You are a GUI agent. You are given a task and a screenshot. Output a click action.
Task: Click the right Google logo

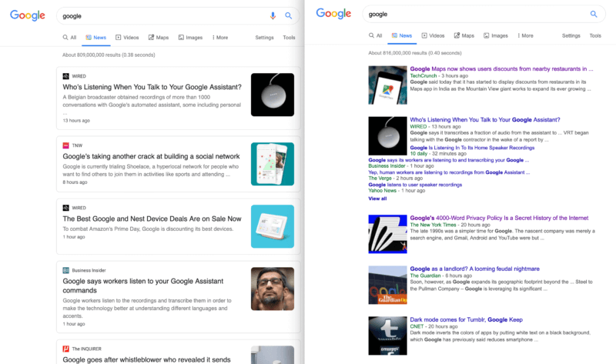(333, 14)
